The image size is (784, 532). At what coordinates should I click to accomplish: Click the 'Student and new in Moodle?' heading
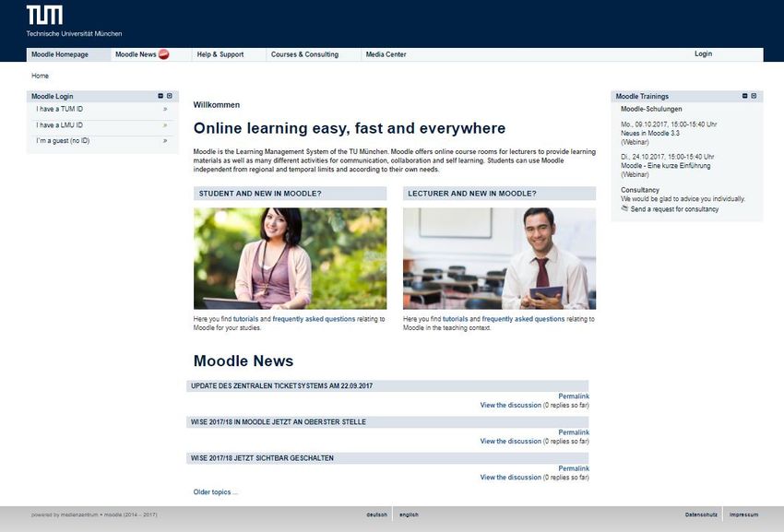tap(260, 194)
